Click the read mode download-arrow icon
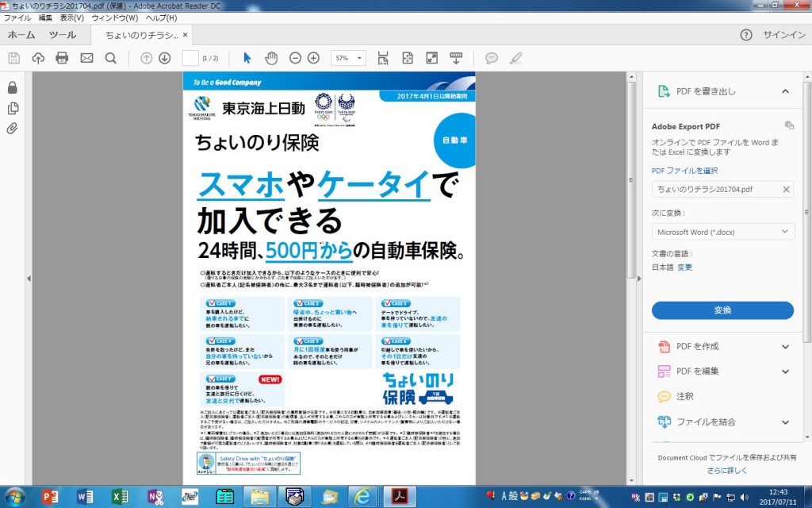 (456, 58)
